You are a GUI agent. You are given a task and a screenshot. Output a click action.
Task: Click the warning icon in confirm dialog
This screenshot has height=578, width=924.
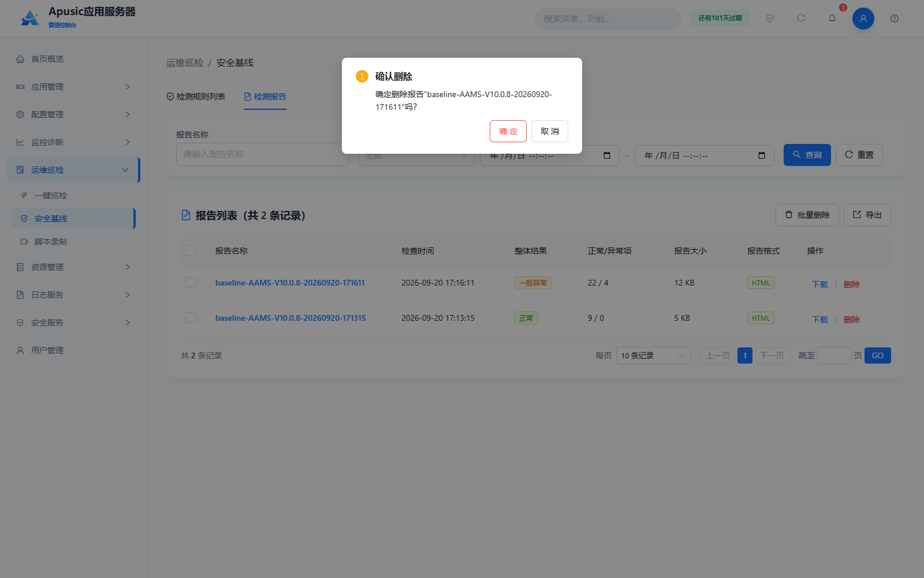(x=362, y=76)
